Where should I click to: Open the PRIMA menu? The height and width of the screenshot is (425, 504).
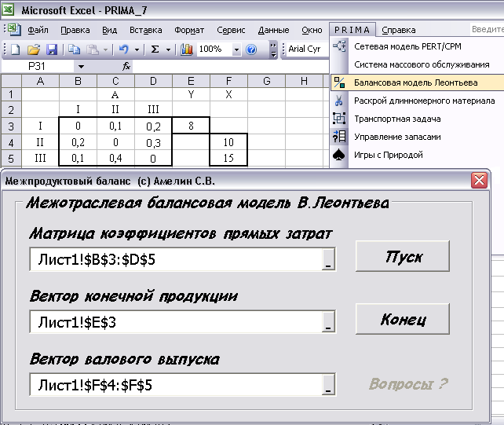point(352,30)
